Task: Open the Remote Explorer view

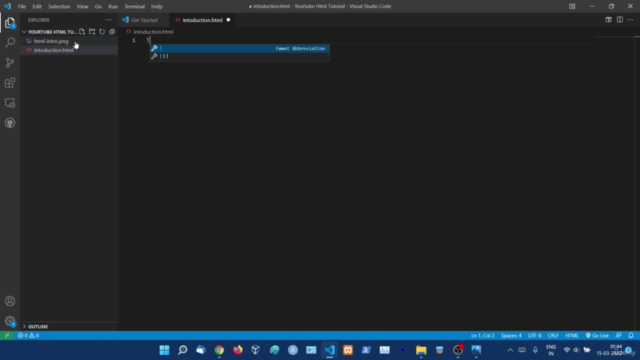Action: pyautogui.click(x=10, y=103)
